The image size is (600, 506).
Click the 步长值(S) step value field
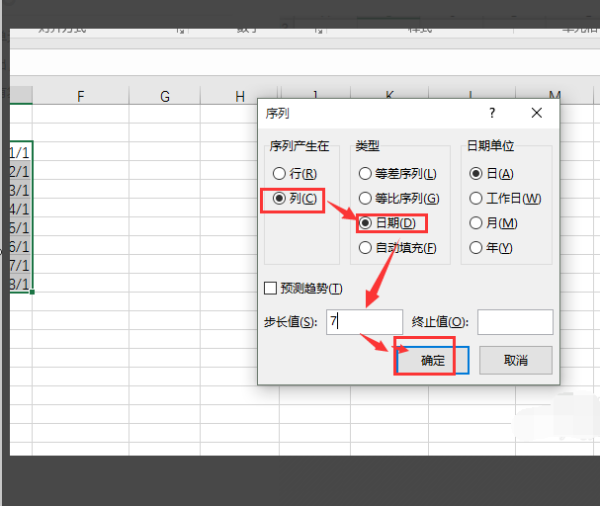364,322
